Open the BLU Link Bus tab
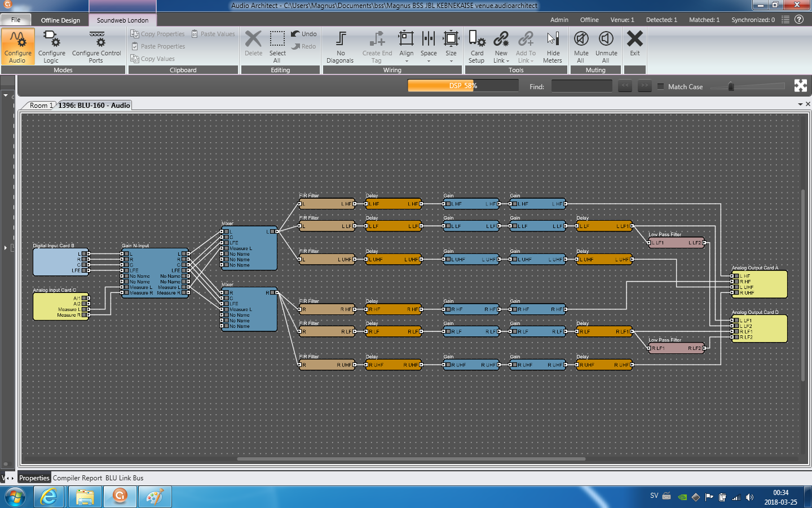 click(x=125, y=478)
